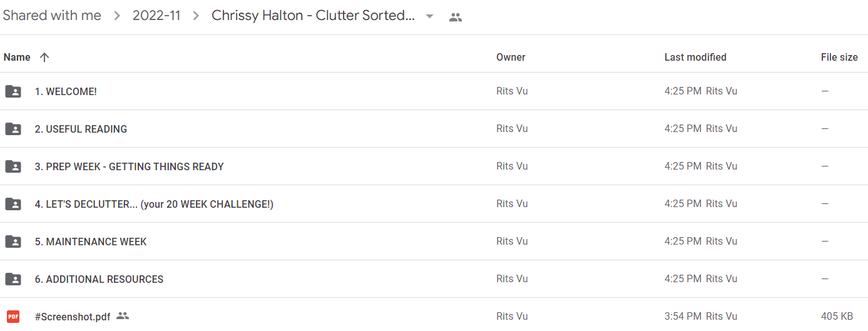
Task: Click the LET'S DECLUTTER folder icon
Action: (13, 204)
